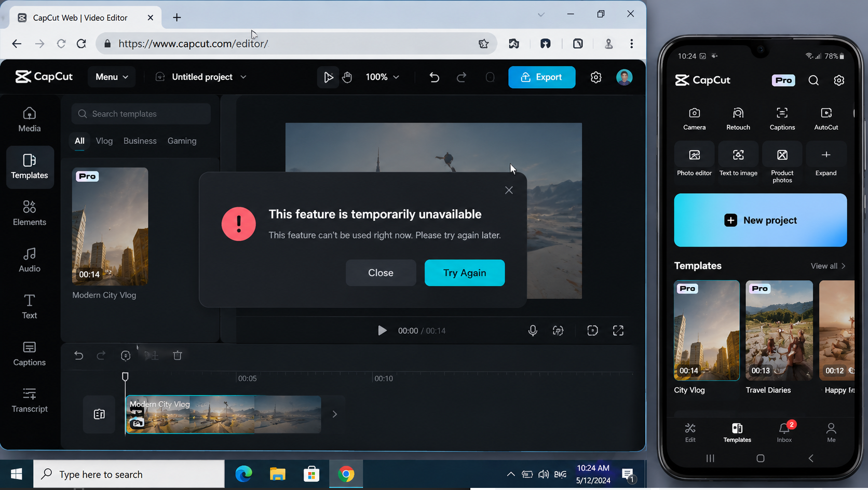The height and width of the screenshot is (490, 868).
Task: Open Me tab on phone
Action: coord(831,432)
